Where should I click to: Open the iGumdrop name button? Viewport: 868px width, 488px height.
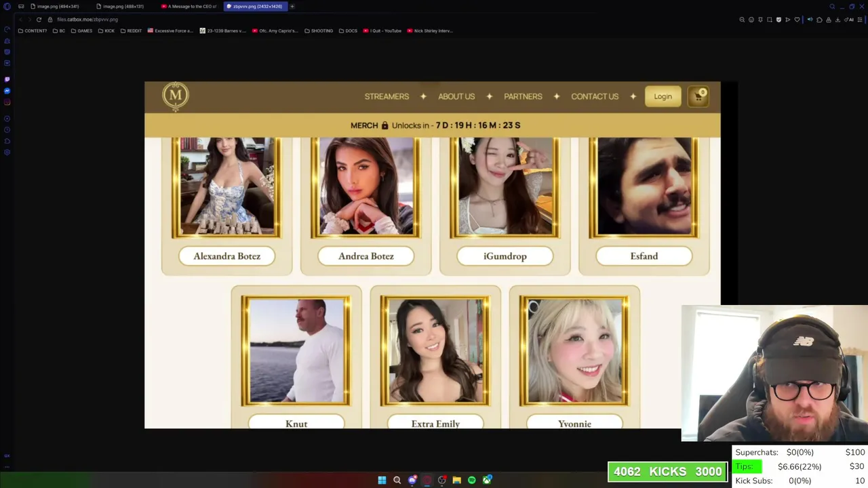(x=505, y=256)
